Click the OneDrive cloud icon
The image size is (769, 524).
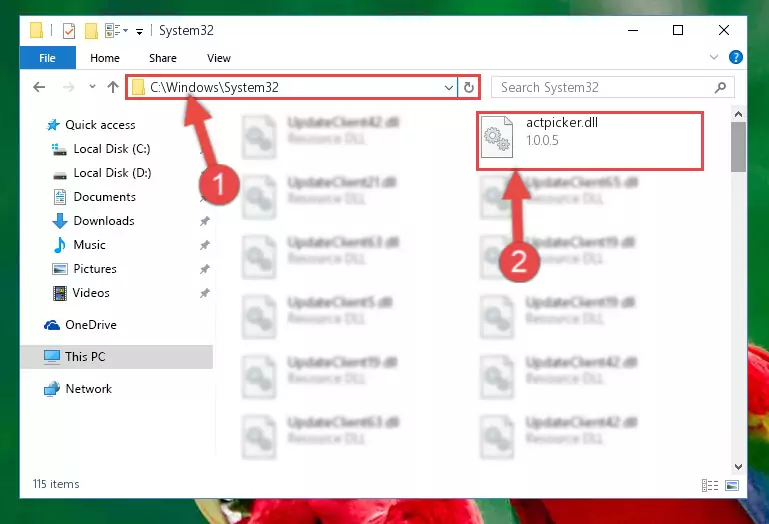(x=52, y=325)
